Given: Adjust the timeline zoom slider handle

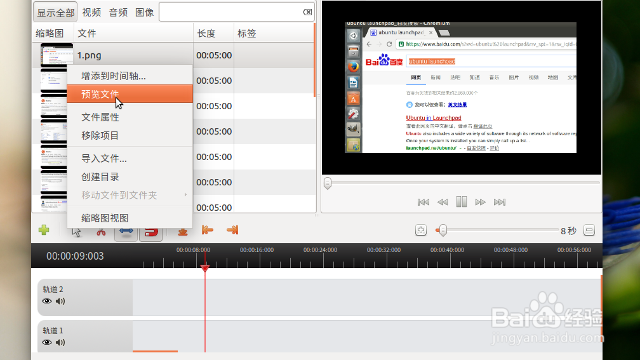Looking at the screenshot, I should coord(442,231).
